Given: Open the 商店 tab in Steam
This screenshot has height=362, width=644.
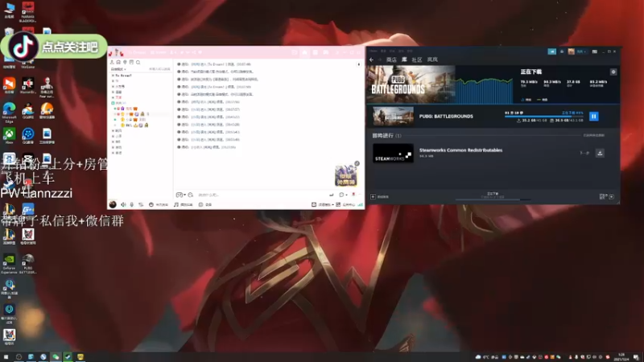Looking at the screenshot, I should point(391,60).
